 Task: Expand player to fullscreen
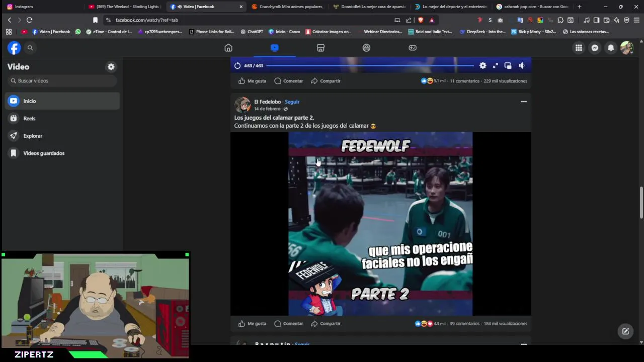[x=496, y=65]
